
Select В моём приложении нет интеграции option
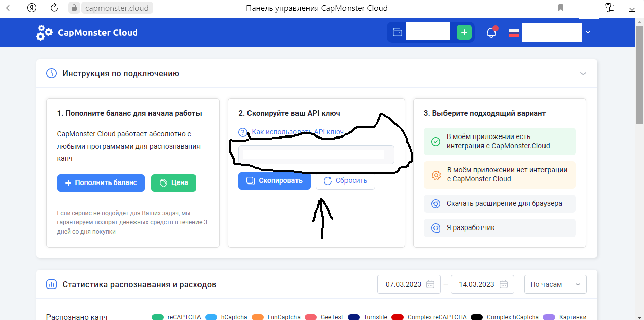click(500, 174)
